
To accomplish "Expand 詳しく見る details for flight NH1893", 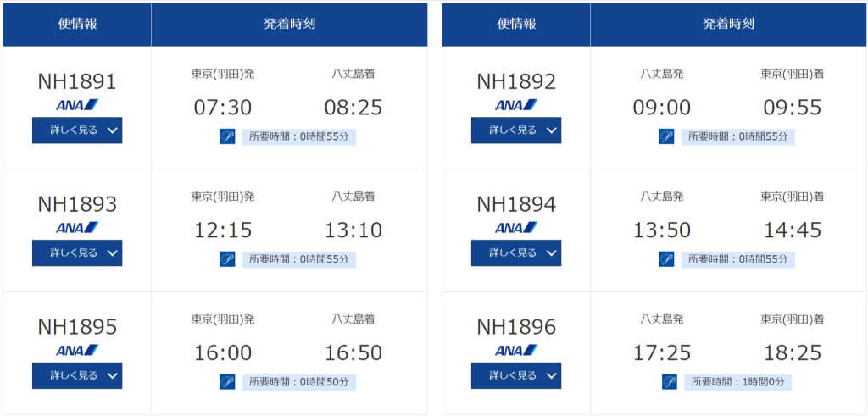I will tap(77, 253).
